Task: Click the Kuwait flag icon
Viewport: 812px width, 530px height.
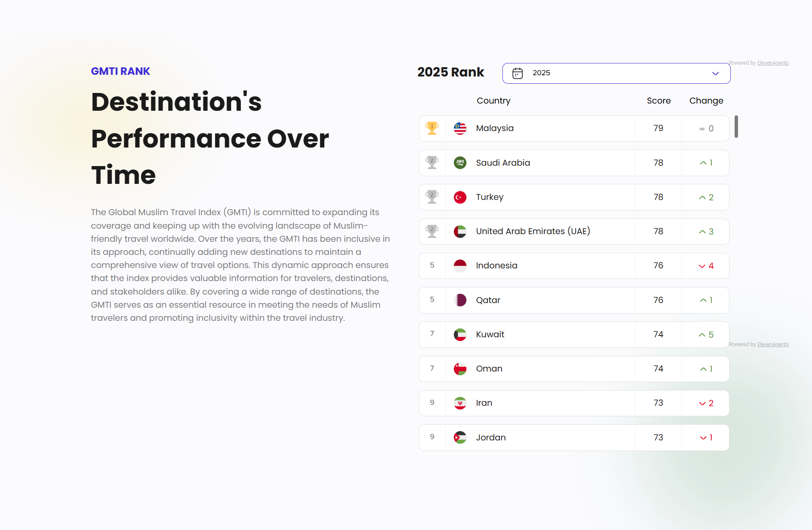Action: 460,335
